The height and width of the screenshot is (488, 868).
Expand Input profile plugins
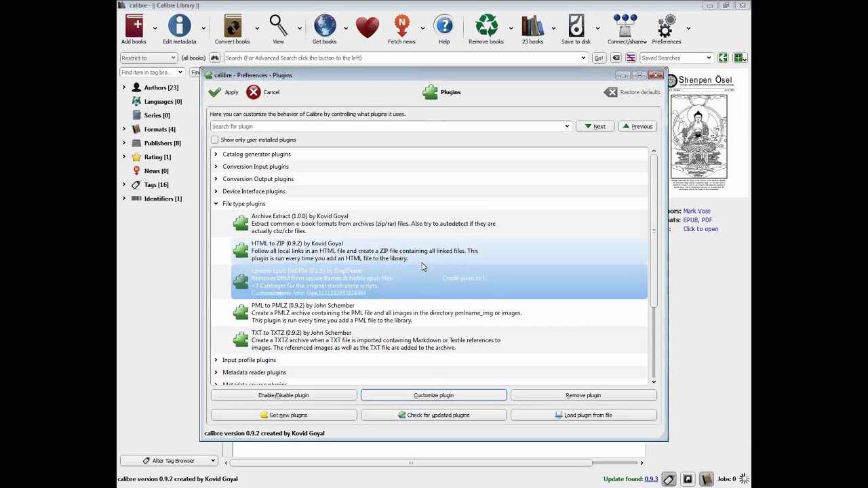(216, 360)
